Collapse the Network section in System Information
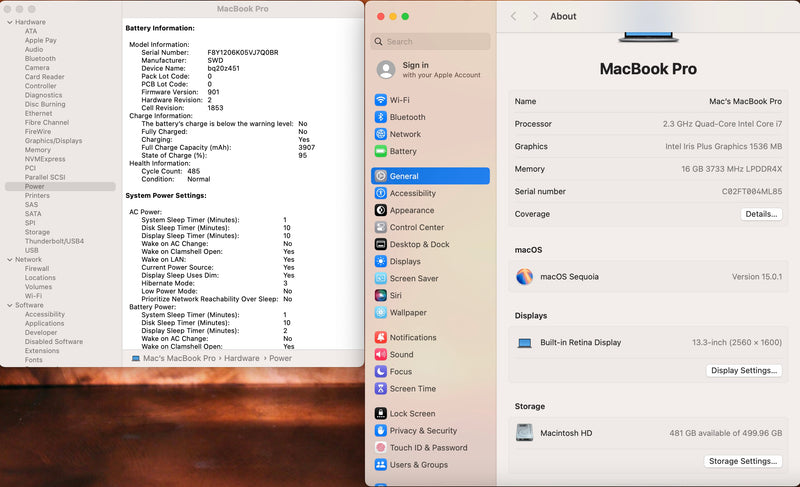The image size is (800, 487). point(10,260)
